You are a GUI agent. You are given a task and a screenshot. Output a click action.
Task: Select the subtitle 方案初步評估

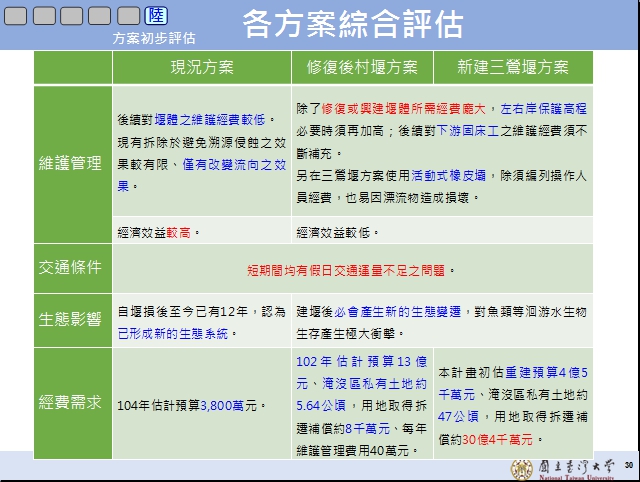point(154,38)
